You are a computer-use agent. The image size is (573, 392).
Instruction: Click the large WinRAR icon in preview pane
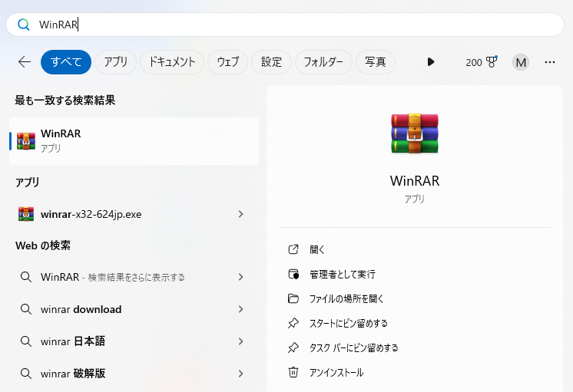point(415,133)
